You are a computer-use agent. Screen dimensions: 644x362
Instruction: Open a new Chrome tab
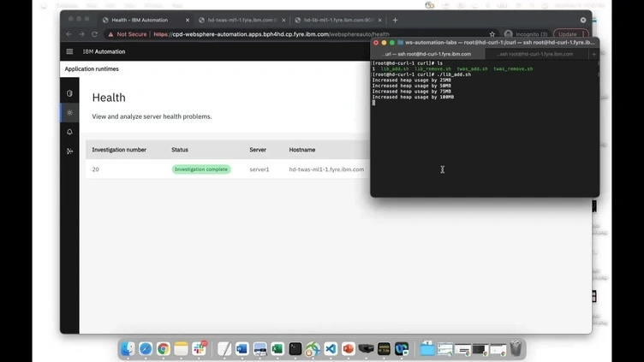click(x=395, y=20)
